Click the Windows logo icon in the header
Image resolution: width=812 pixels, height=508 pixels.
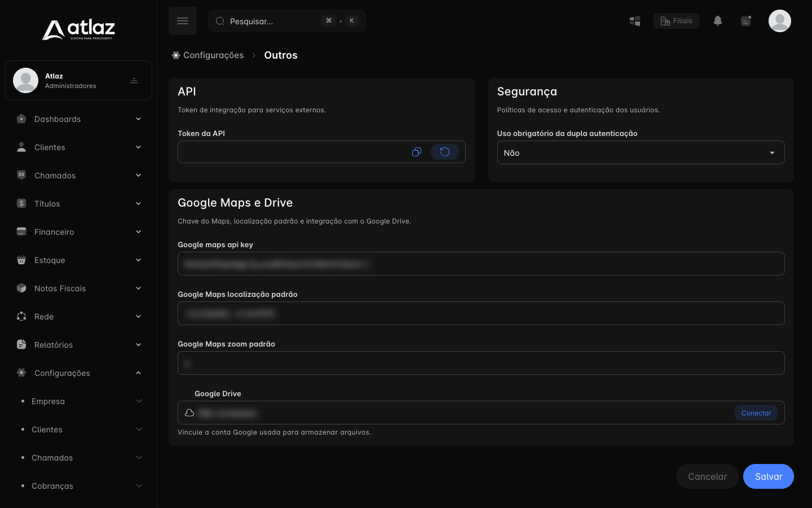pyautogui.click(x=635, y=21)
